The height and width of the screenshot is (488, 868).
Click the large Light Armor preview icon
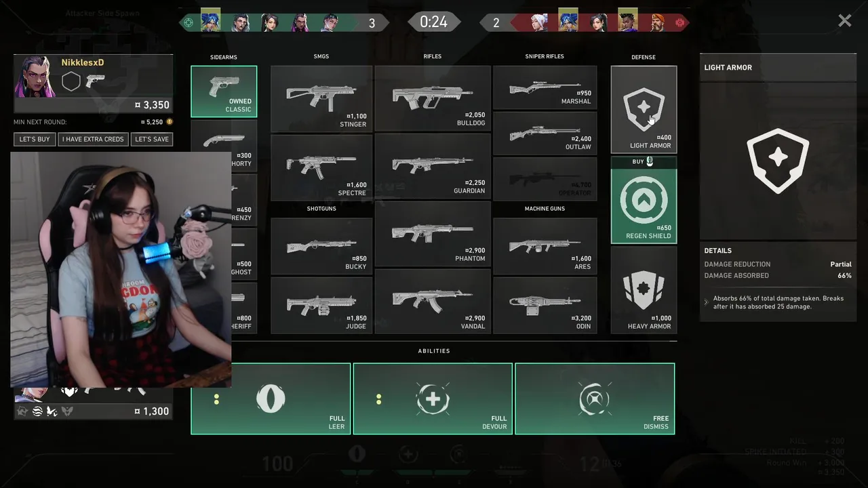(x=778, y=161)
